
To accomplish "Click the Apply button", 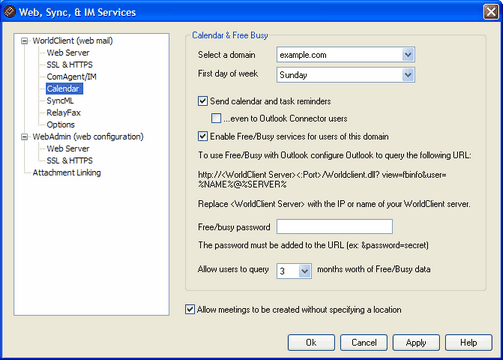I will [x=416, y=343].
